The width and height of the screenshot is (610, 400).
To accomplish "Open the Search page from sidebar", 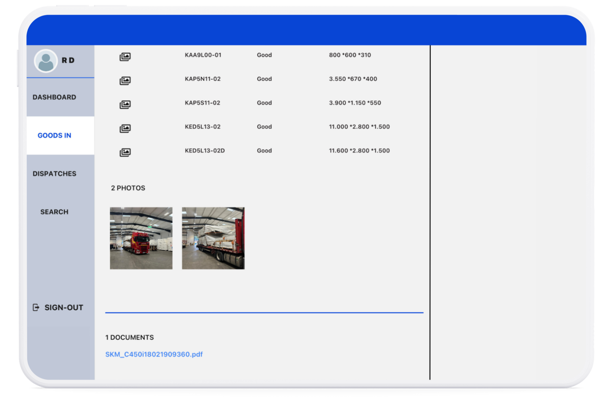I will (x=54, y=212).
